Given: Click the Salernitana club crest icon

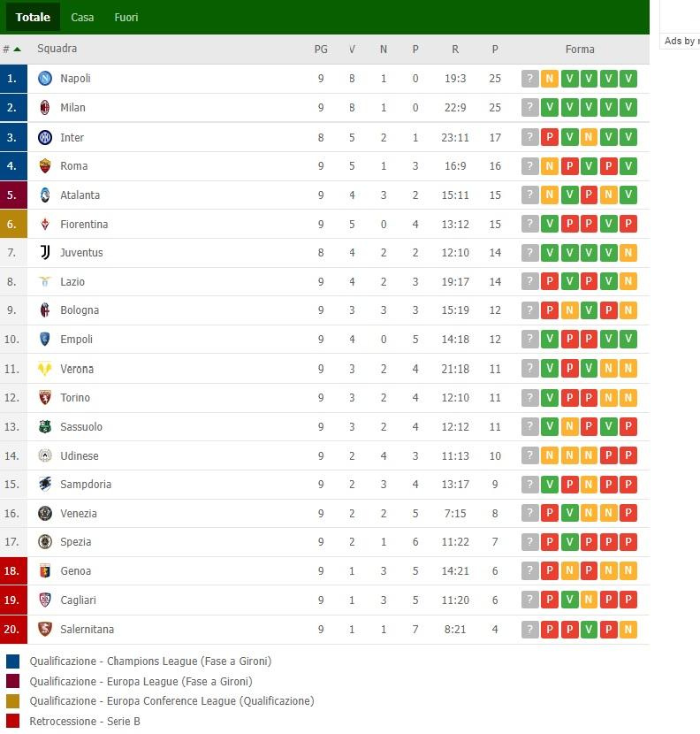Looking at the screenshot, I should point(45,629).
